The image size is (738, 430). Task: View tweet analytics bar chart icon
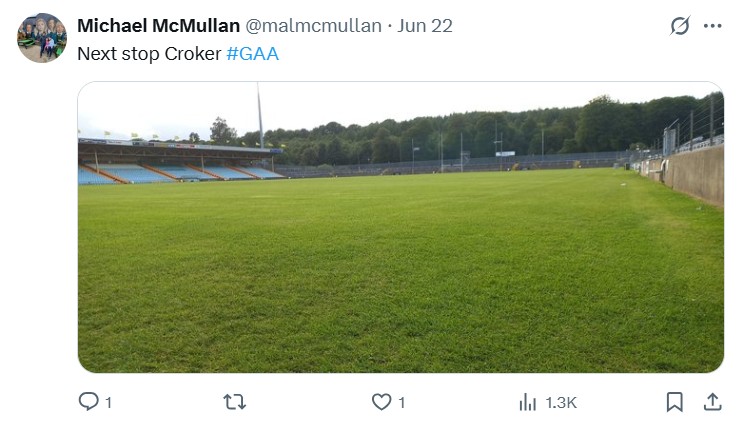tap(528, 402)
